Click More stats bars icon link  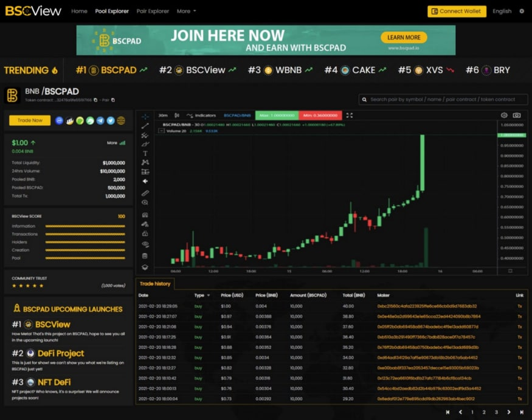pyautogui.click(x=116, y=143)
